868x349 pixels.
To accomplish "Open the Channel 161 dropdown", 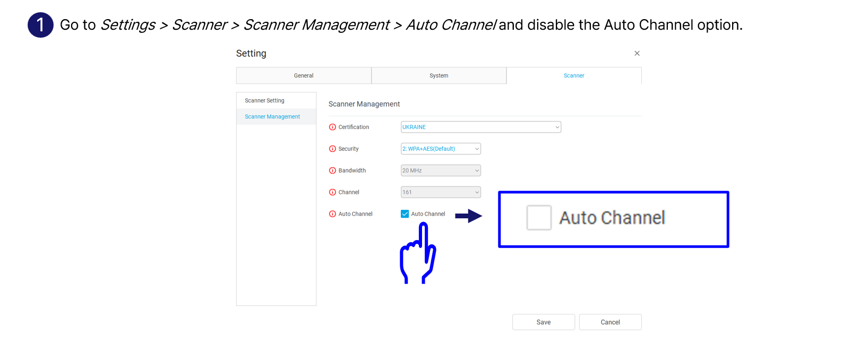I will 441,192.
